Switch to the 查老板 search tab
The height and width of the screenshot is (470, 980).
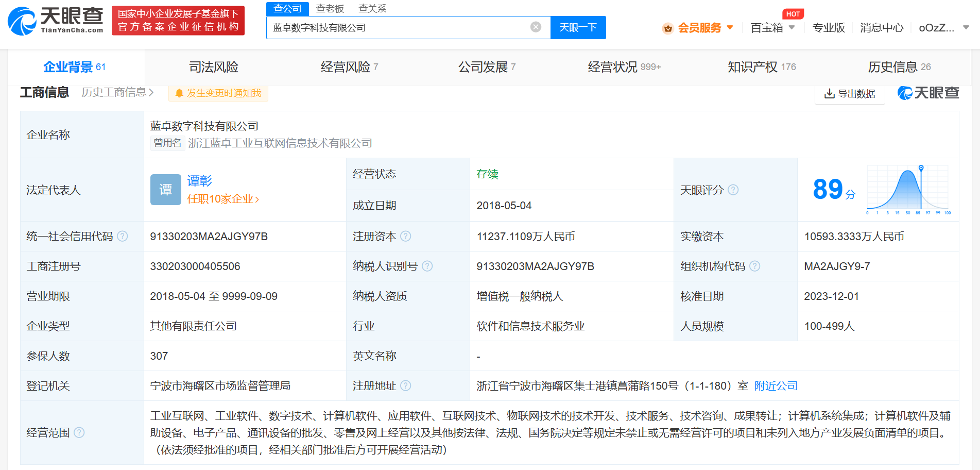(330, 8)
